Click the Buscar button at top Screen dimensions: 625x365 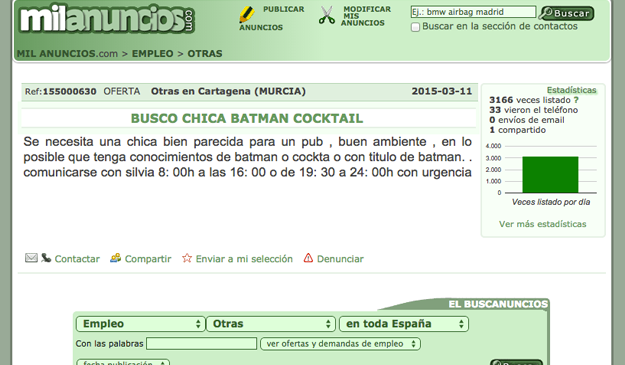click(x=566, y=13)
